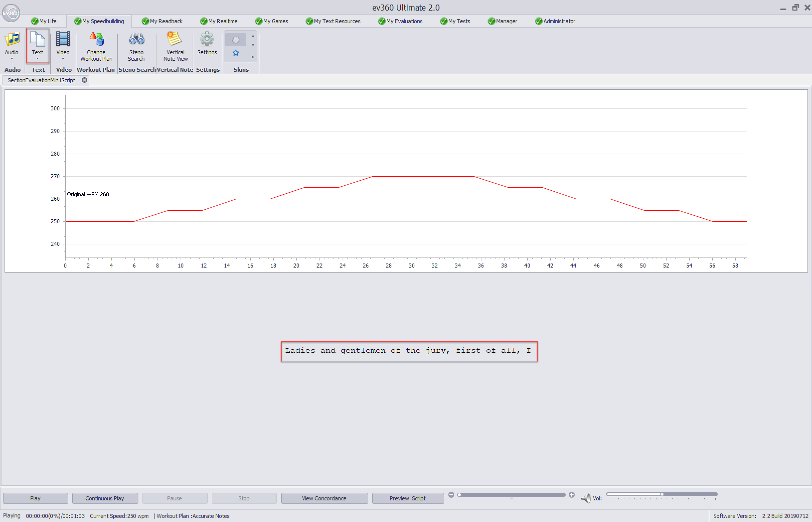Switch to the My Life tab
Viewport: 812px width, 522px height.
(x=44, y=21)
